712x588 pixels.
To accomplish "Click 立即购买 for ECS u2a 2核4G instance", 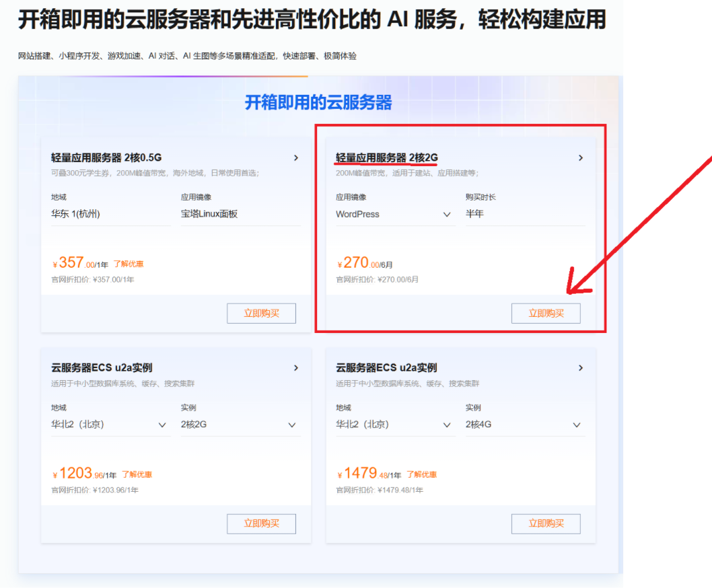I will [x=546, y=523].
